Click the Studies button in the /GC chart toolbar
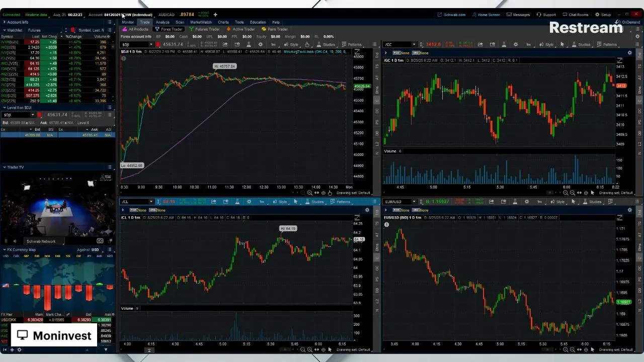The image size is (644, 362). [581, 44]
